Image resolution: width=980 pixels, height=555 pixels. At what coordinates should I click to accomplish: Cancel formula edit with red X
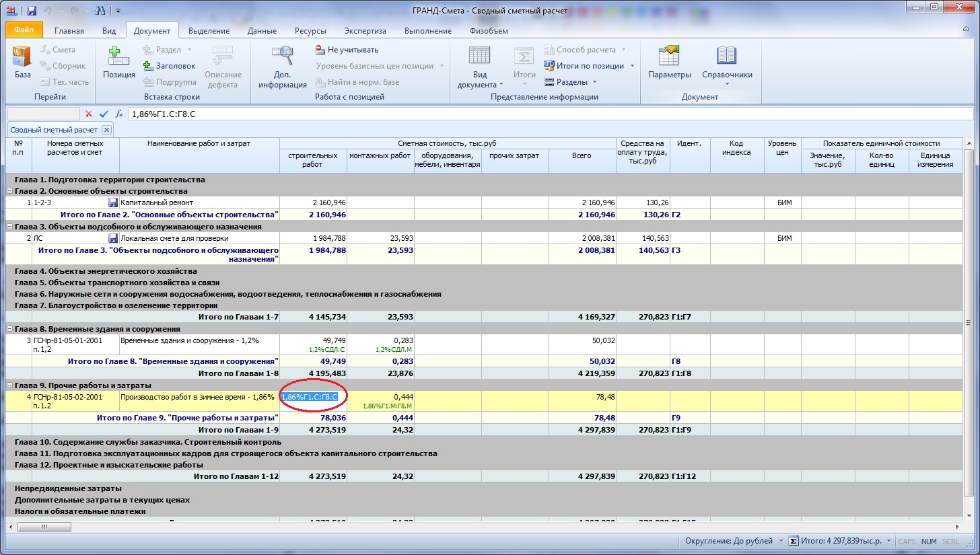pos(89,114)
